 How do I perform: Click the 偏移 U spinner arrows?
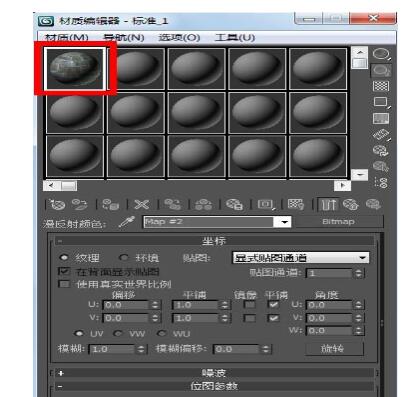155,305
